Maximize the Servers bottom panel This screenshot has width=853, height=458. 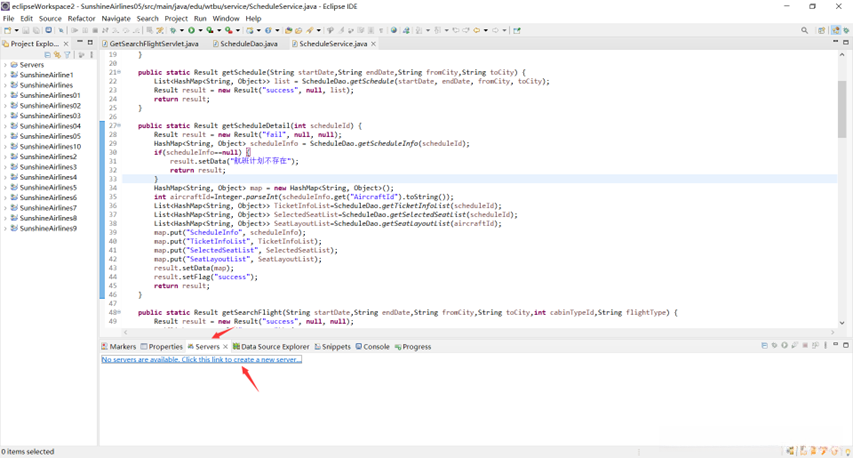(x=846, y=345)
